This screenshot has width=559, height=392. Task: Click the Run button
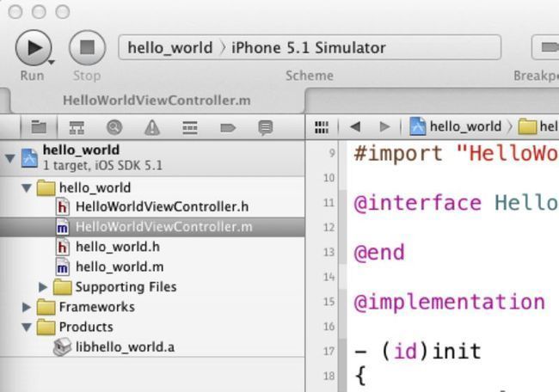34,48
